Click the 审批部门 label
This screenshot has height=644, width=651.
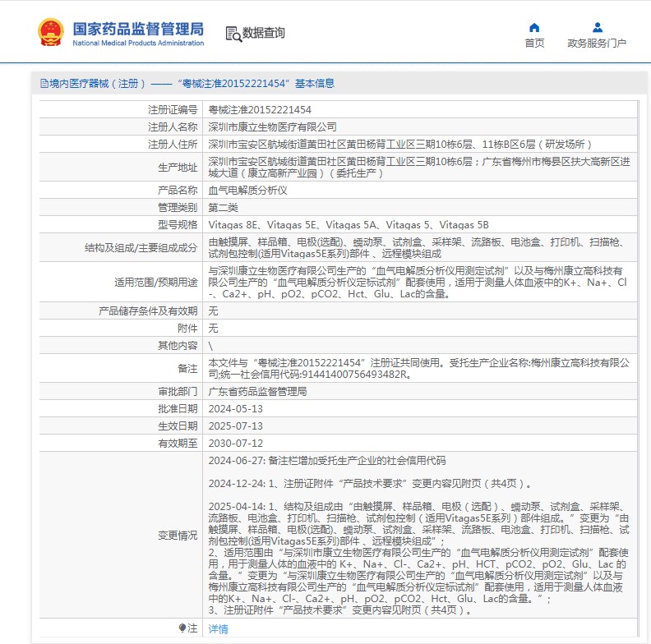point(178,392)
